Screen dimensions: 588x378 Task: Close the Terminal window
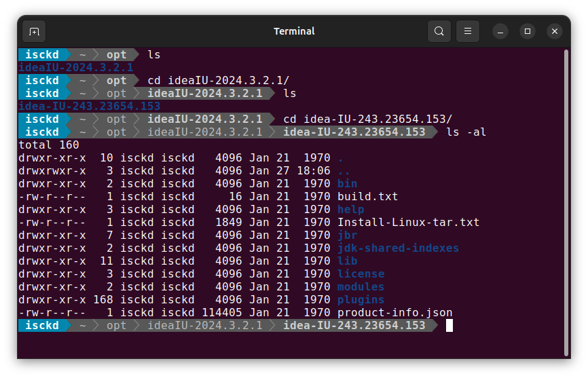point(555,31)
